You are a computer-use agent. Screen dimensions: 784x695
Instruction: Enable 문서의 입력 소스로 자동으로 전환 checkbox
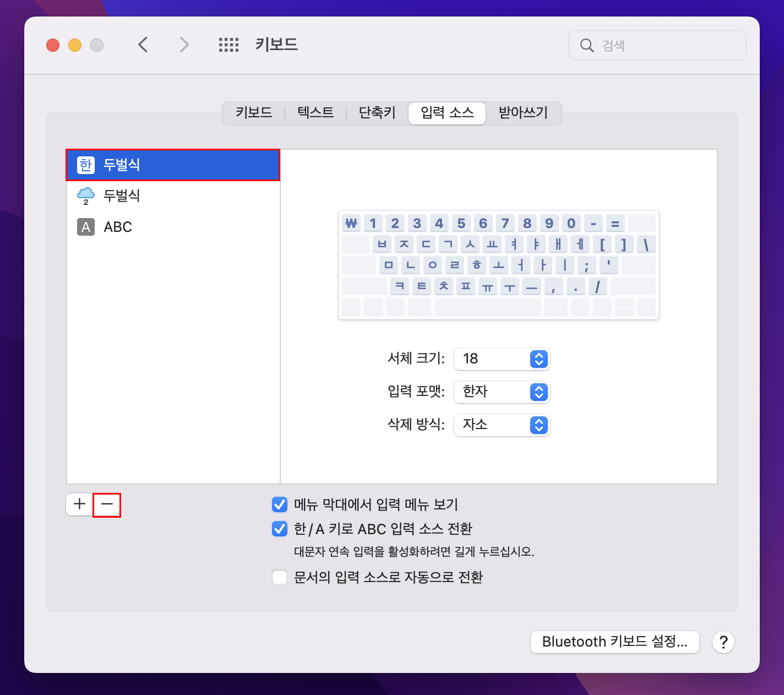coord(280,577)
